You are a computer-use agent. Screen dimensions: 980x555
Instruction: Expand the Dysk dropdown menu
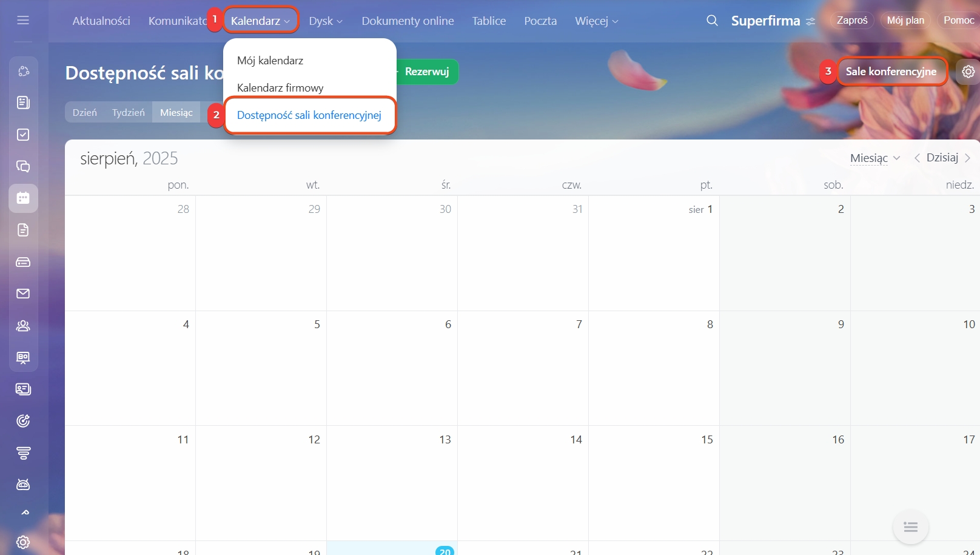[x=326, y=21]
